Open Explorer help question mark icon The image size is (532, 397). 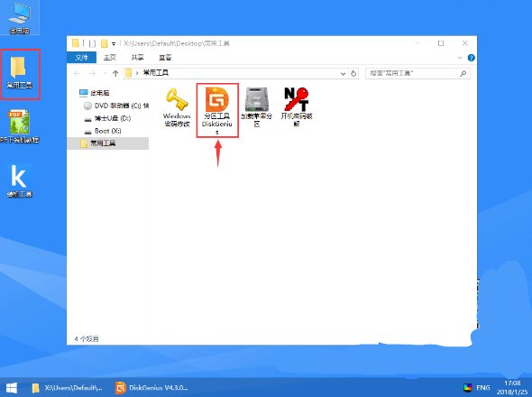471,58
